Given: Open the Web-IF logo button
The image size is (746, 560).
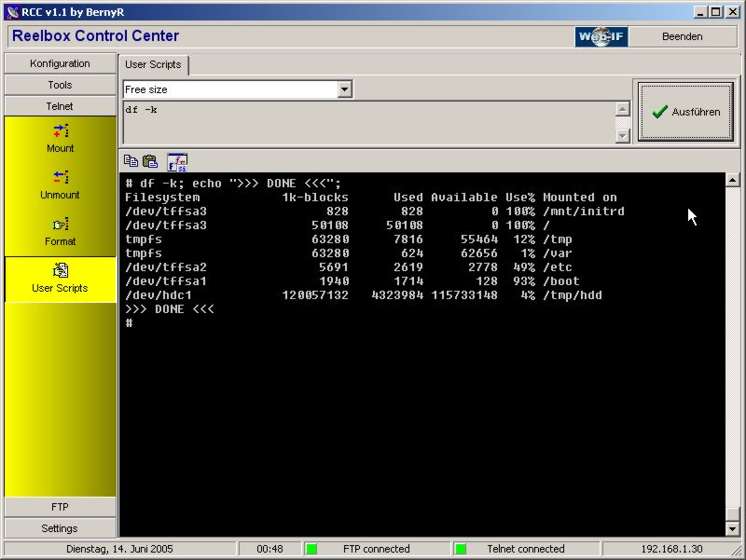Looking at the screenshot, I should pyautogui.click(x=601, y=36).
